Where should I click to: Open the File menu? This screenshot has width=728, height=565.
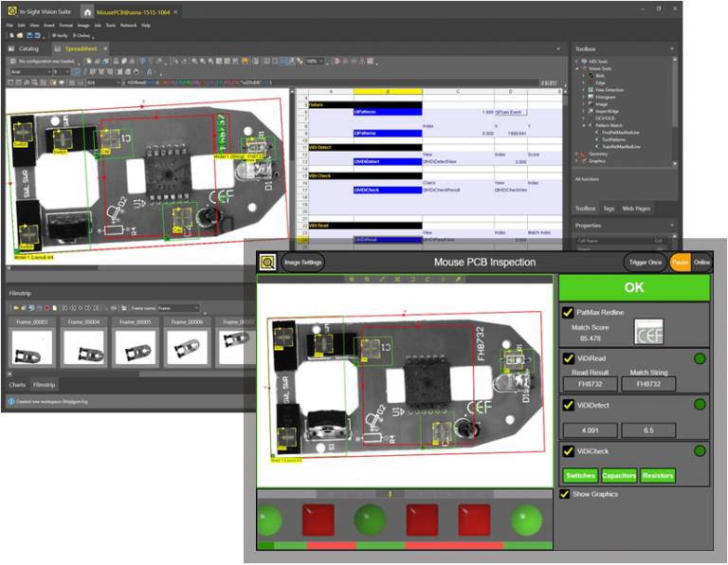(x=9, y=25)
